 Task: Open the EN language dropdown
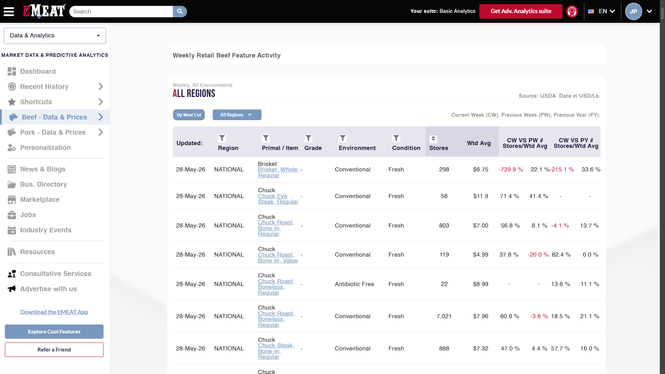coord(606,11)
